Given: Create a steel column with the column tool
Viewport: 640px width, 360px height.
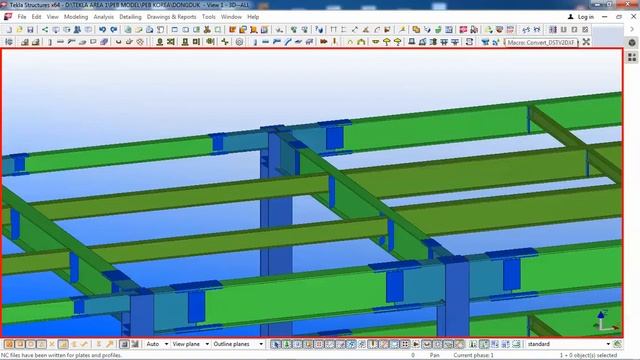Looking at the screenshot, I should point(50,42).
